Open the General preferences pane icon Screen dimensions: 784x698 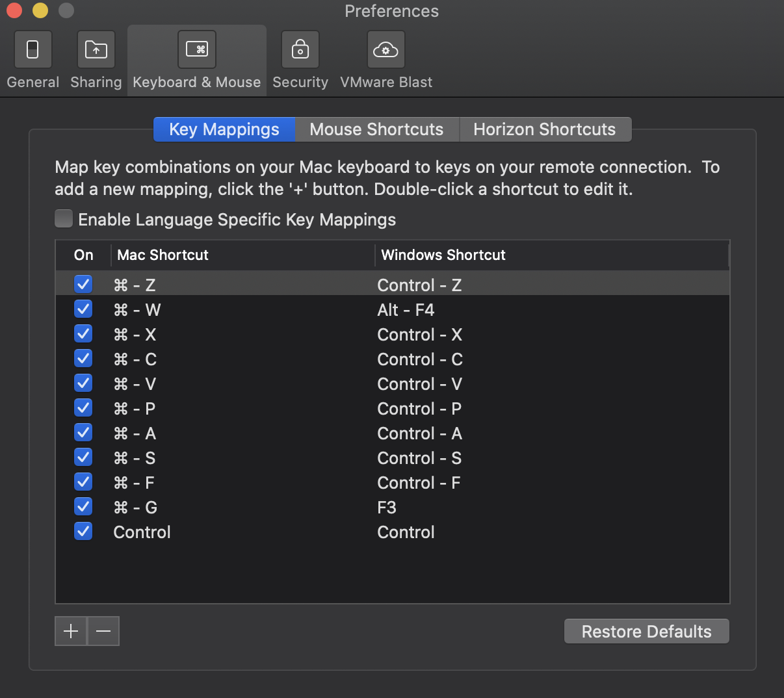[x=33, y=50]
